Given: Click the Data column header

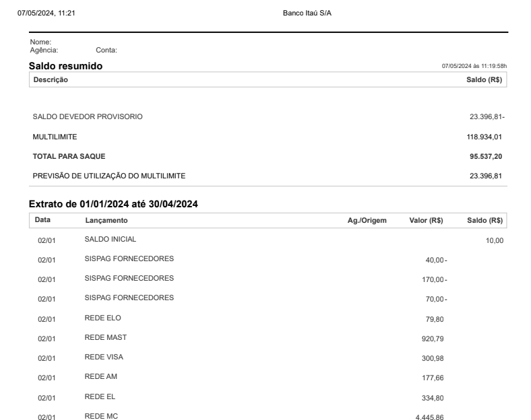Looking at the screenshot, I should (42, 220).
